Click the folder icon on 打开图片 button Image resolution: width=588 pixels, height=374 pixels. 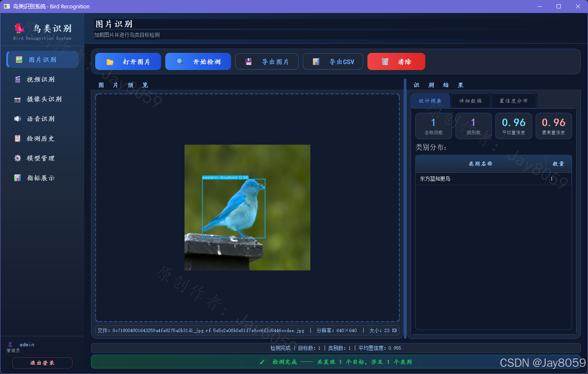coord(110,62)
